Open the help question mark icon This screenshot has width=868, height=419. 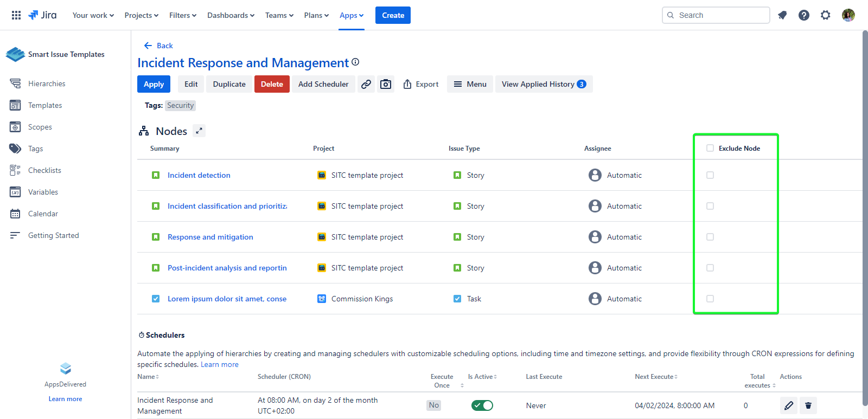tap(804, 15)
